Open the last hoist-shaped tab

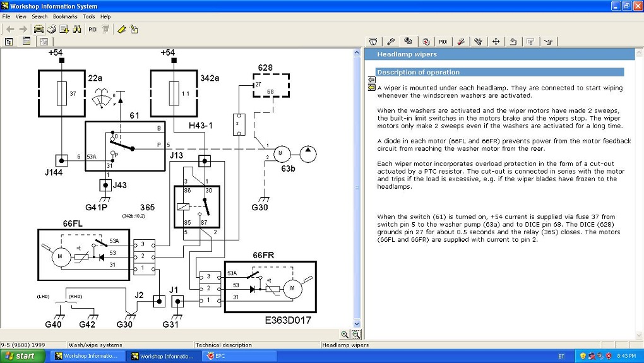(548, 42)
